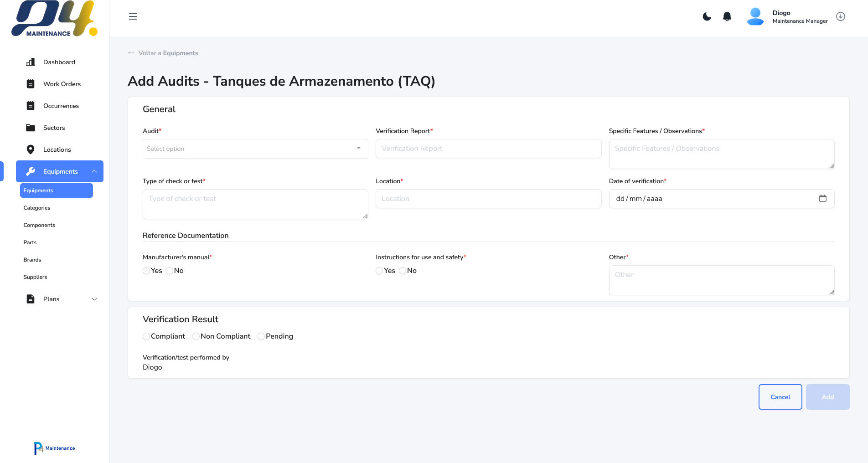Mark verification result as Pending
The width and height of the screenshot is (868, 463).
coord(261,336)
